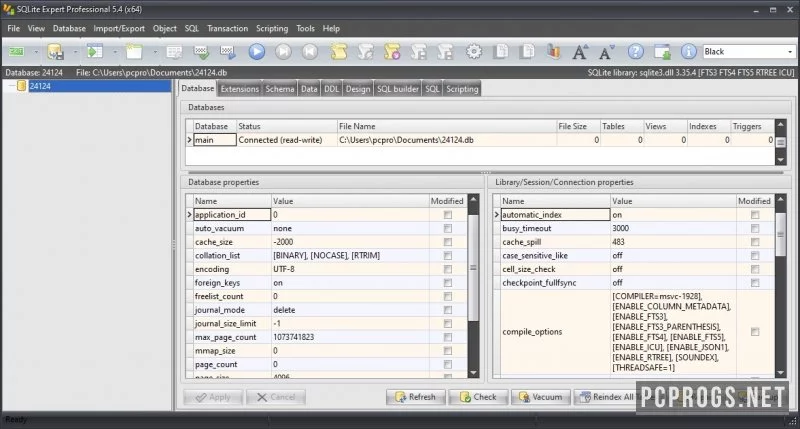Image resolution: width=800 pixels, height=429 pixels.
Task: Click the first grayed document copy icon
Action: 501,52
